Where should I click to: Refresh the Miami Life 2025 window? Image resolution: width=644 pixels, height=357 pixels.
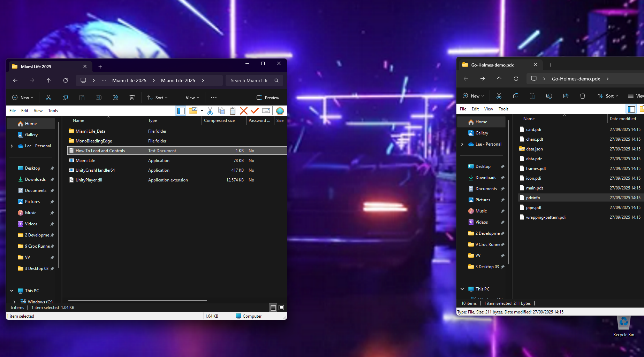pyautogui.click(x=66, y=80)
